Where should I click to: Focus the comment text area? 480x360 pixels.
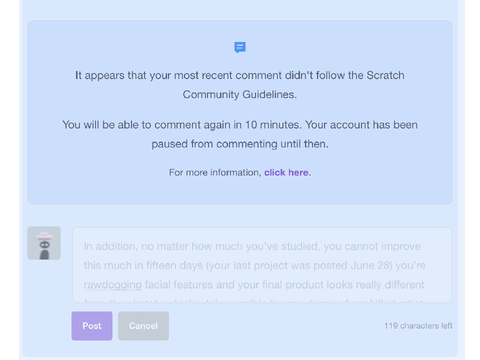pyautogui.click(x=262, y=265)
